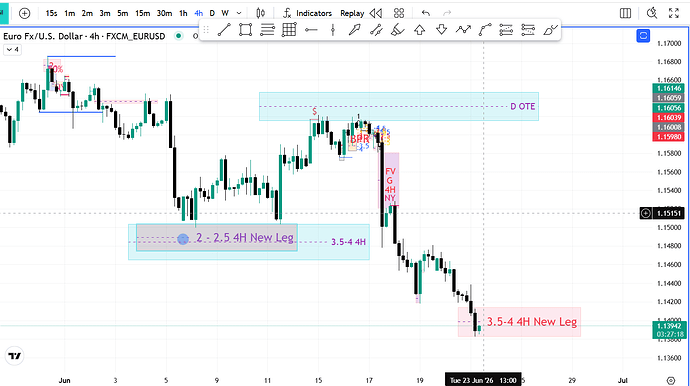The height and width of the screenshot is (386, 690).
Task: Select the BPR label on chart
Action: click(360, 139)
